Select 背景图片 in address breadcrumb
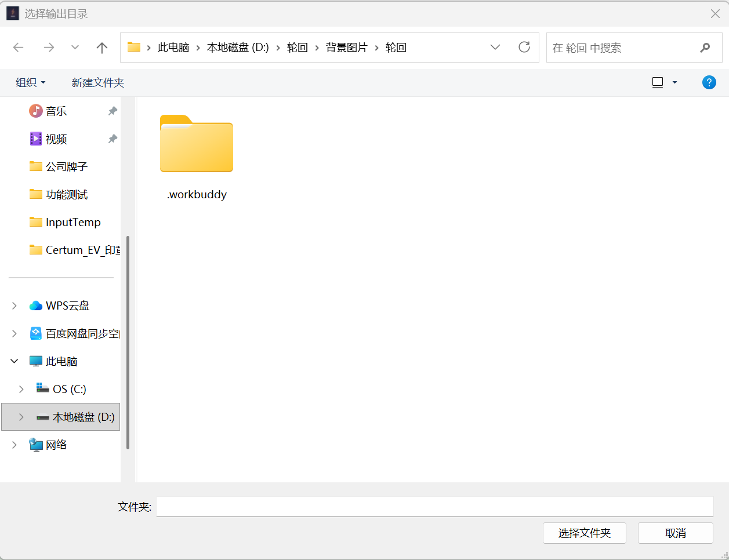 click(x=347, y=48)
